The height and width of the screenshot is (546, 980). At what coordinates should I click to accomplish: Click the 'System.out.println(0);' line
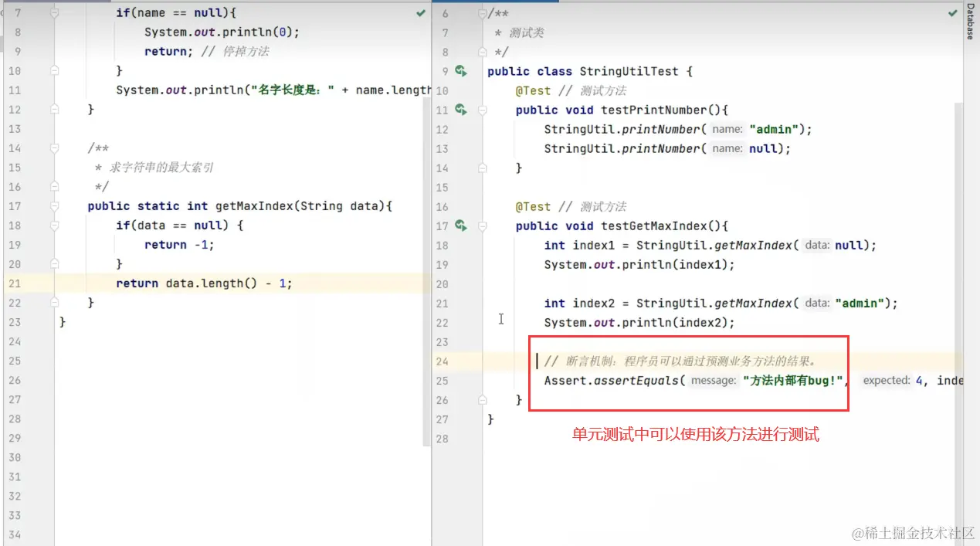pyautogui.click(x=222, y=32)
